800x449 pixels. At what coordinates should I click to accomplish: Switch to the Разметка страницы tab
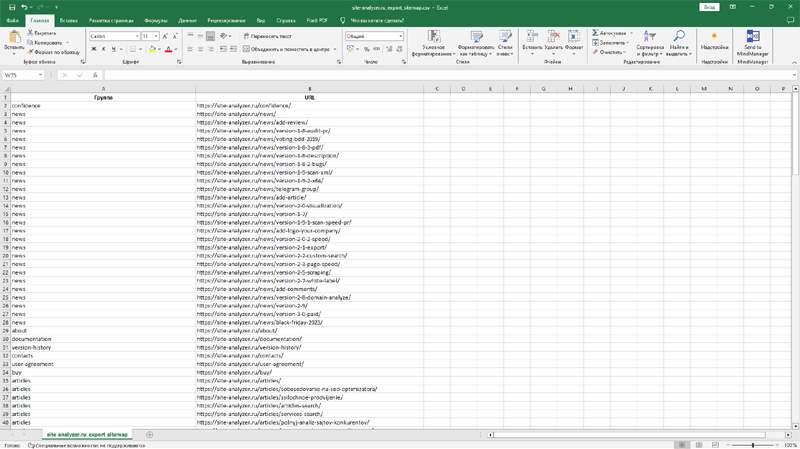[111, 20]
